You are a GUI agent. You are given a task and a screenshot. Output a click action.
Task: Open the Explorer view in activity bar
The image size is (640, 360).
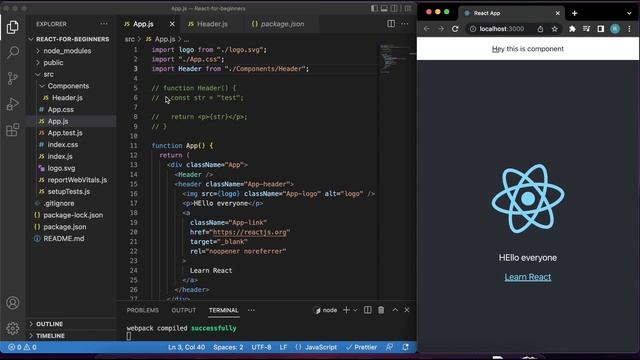click(x=13, y=27)
